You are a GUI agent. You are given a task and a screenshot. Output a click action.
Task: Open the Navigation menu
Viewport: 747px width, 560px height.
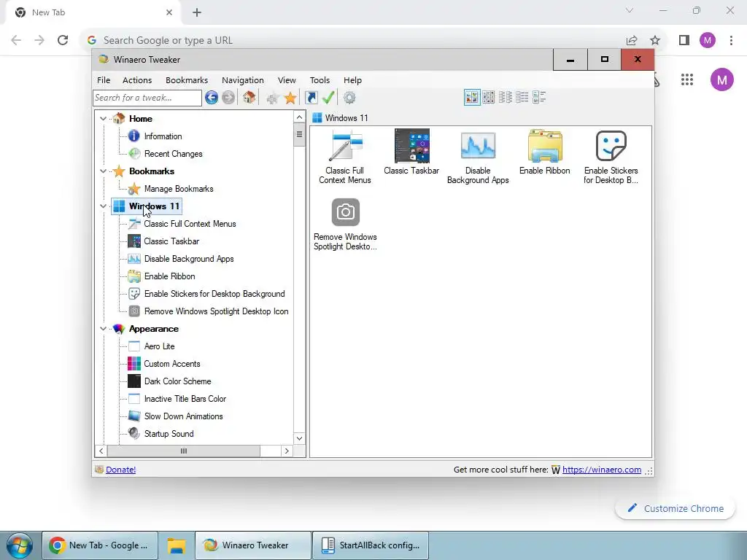click(x=242, y=80)
